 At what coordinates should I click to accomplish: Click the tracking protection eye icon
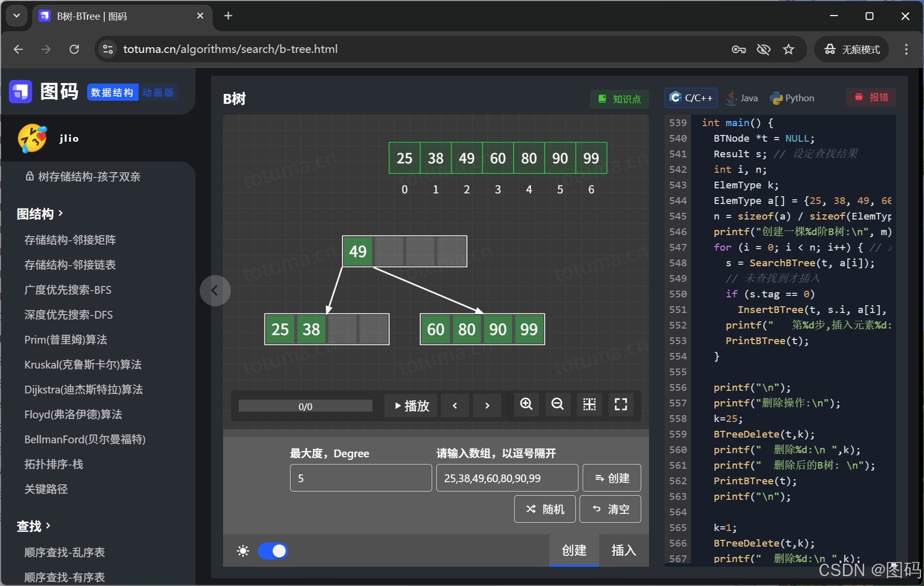764,49
